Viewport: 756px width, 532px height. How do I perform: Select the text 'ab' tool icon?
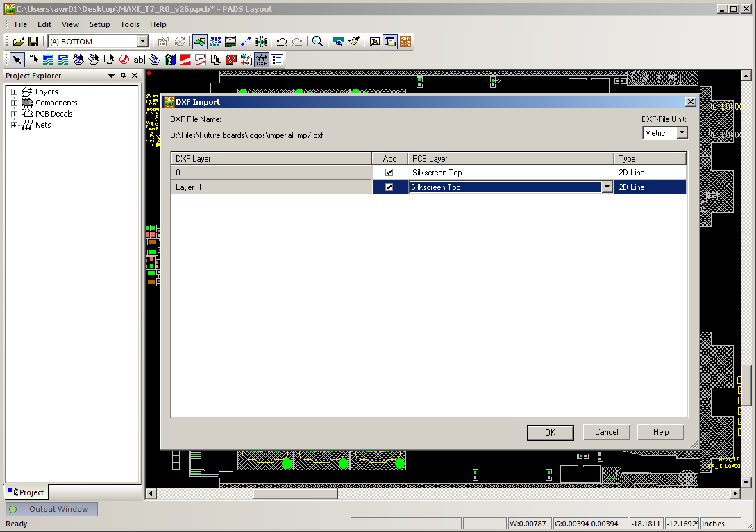139,60
